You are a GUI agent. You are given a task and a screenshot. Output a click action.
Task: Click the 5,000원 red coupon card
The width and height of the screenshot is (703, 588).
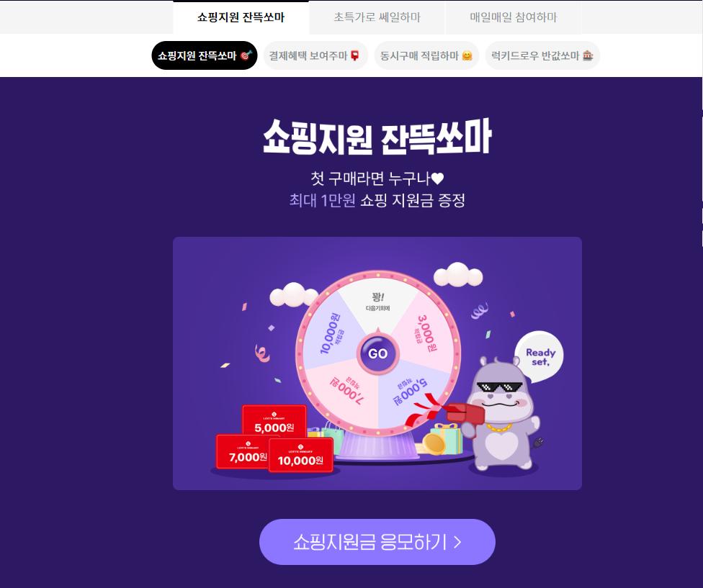coord(274,420)
